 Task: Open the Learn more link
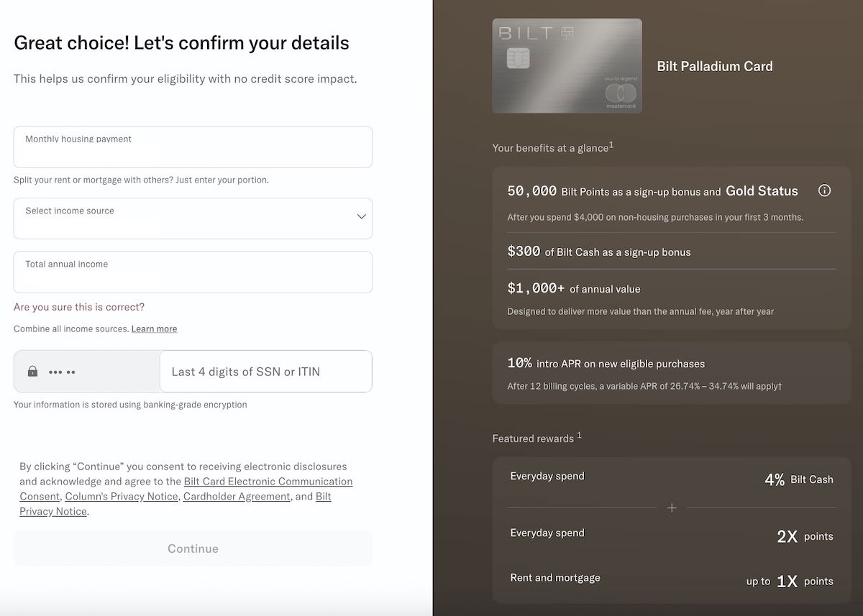point(154,328)
